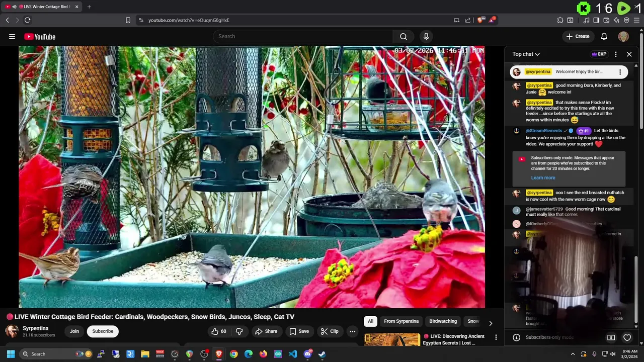
Task: Open Steam from the taskbar
Action: coord(322,354)
